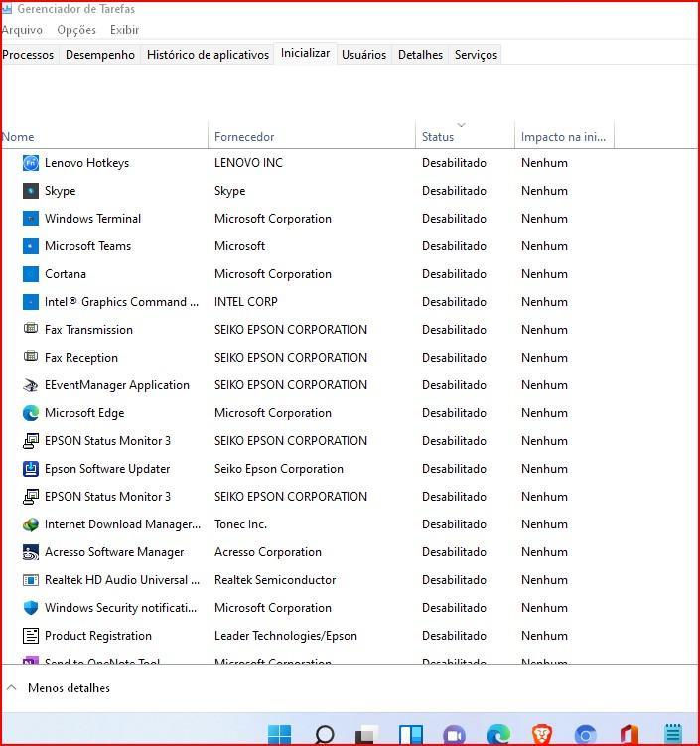Click Nenhum impact for Microsoft Edge

point(544,413)
